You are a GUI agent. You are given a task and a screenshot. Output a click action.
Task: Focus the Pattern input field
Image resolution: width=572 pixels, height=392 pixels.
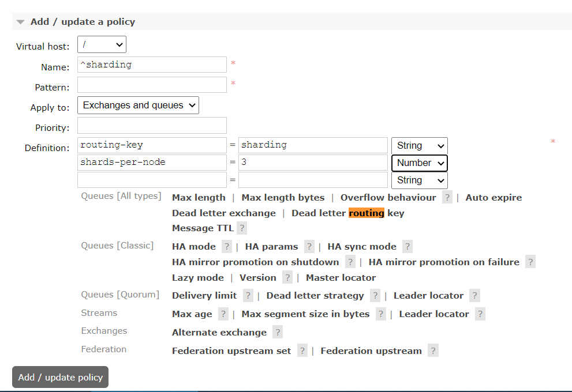click(152, 85)
